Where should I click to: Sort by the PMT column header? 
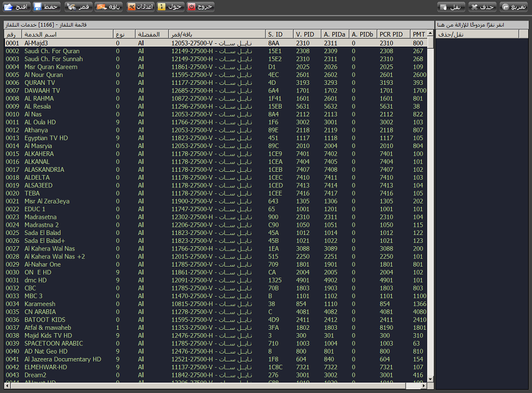(418, 34)
